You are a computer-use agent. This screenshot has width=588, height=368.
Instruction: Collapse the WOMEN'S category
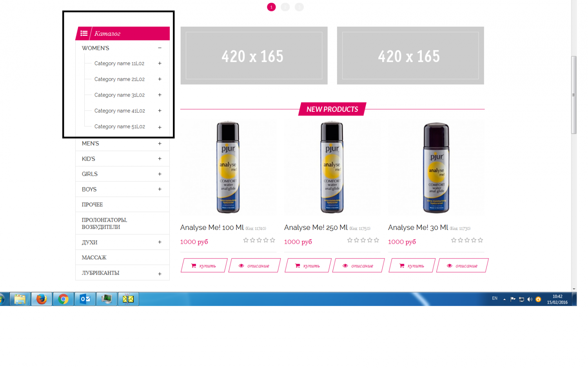160,48
